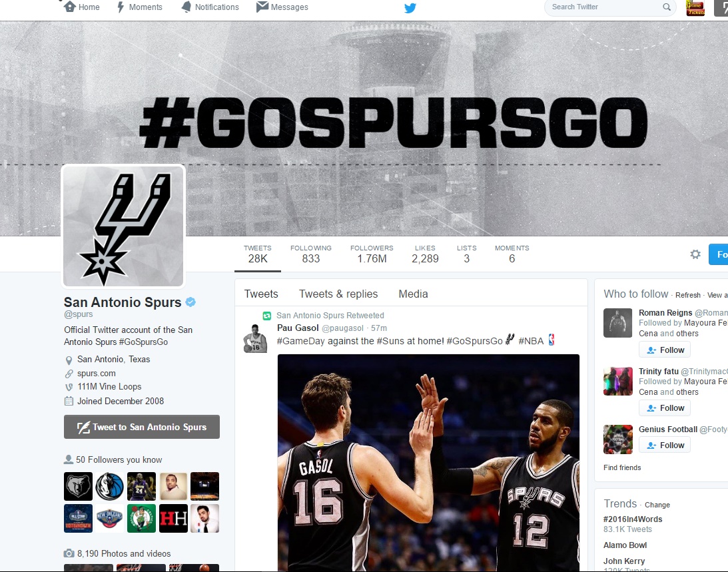Open the Lakers number 24 follower avatar

[x=141, y=486]
